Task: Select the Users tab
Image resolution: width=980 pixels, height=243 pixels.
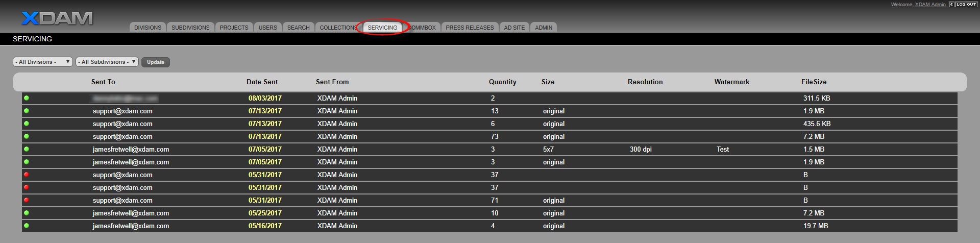Action: [x=267, y=28]
